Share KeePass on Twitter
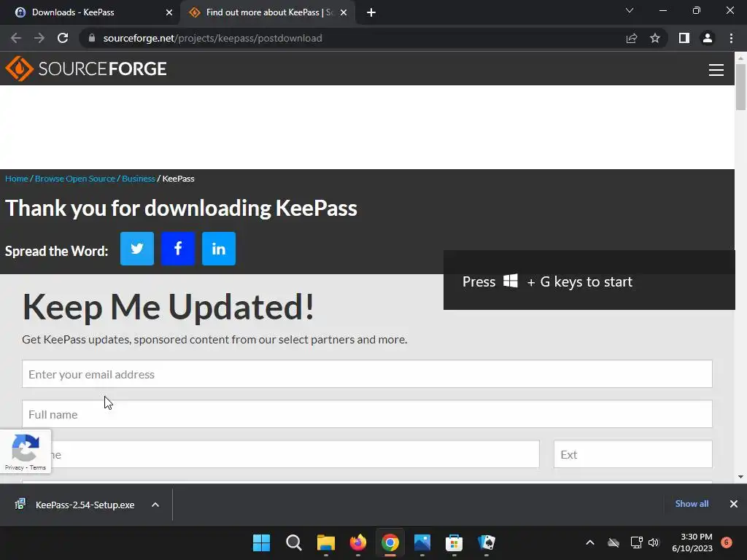 pyautogui.click(x=137, y=249)
